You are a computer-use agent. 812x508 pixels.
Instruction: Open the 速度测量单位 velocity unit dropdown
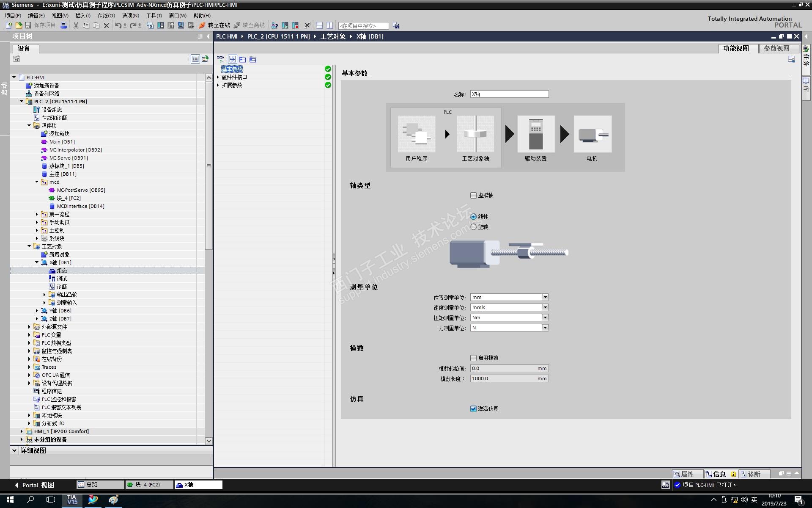pos(545,307)
